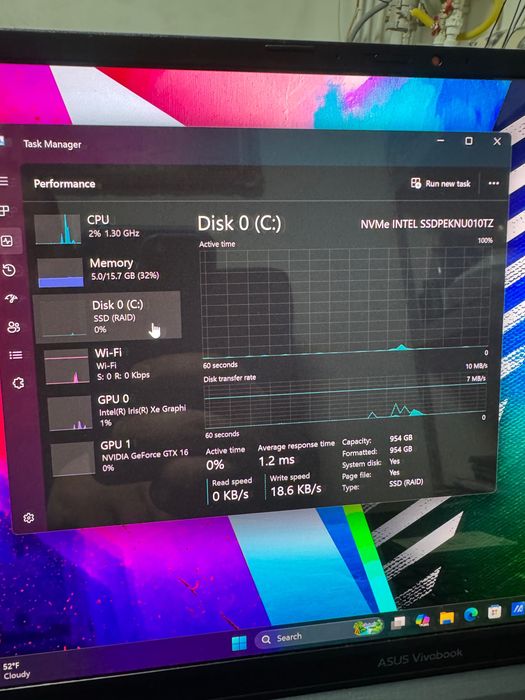This screenshot has height=700, width=525.
Task: Select the GPU 0 Intel Iris item
Action: pos(117,411)
